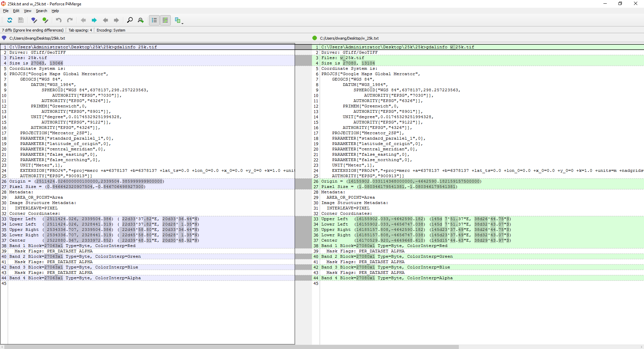Click the green circle beside w_25k.txt path
Viewport: 644px width, 349px height.
(315, 38)
